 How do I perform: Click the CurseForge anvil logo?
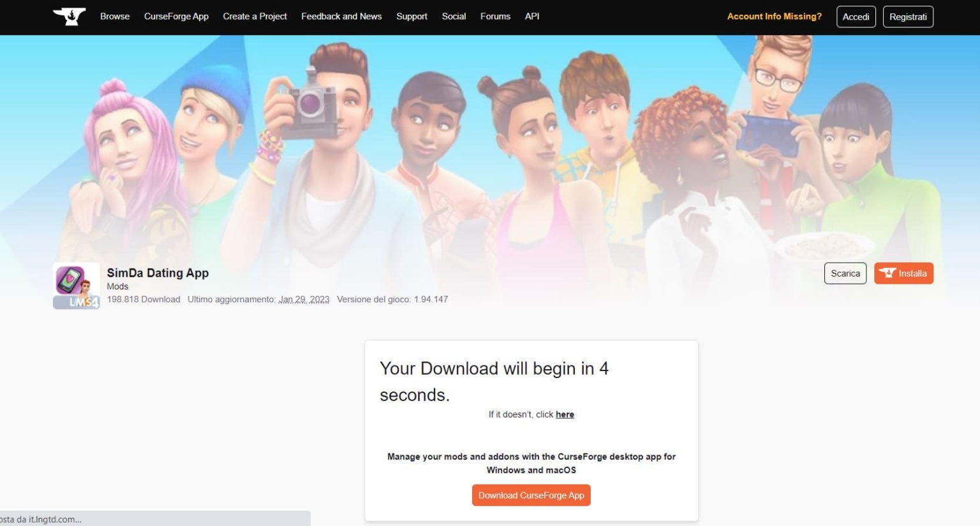pos(70,17)
